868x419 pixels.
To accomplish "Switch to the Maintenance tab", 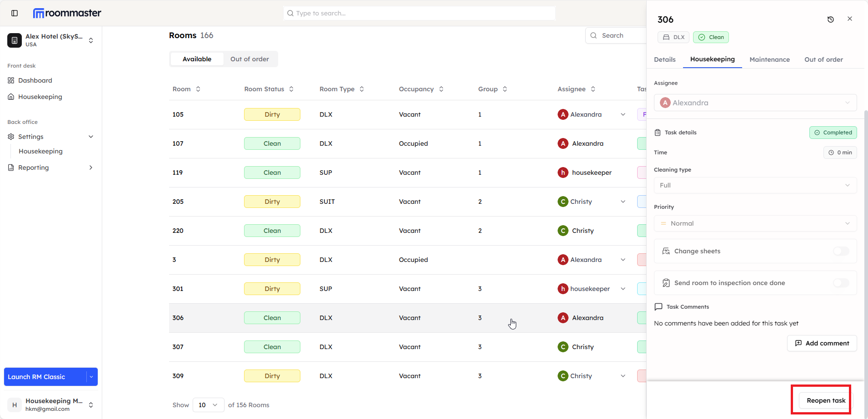I will pyautogui.click(x=769, y=59).
